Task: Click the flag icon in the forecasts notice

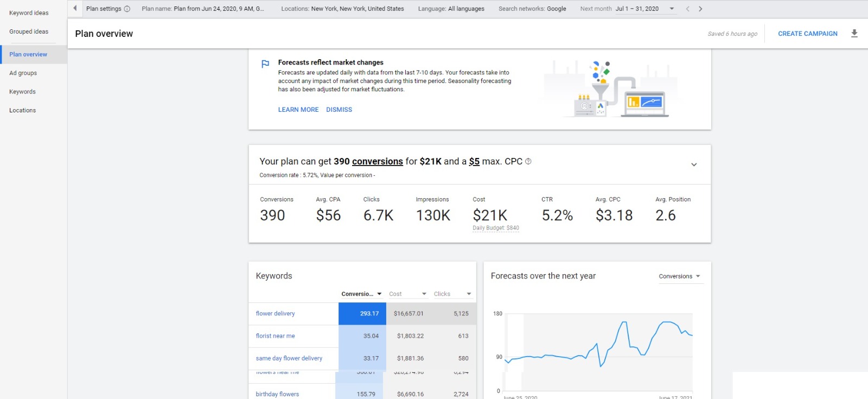Action: tap(265, 64)
